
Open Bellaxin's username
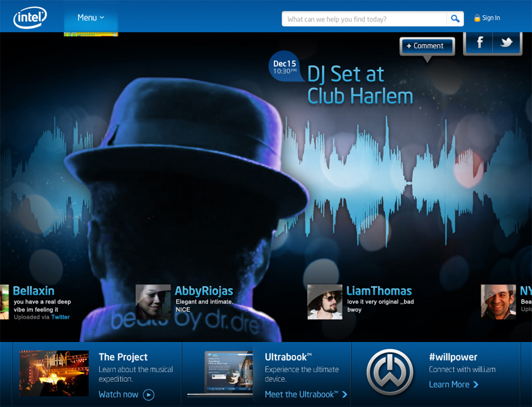tap(34, 291)
